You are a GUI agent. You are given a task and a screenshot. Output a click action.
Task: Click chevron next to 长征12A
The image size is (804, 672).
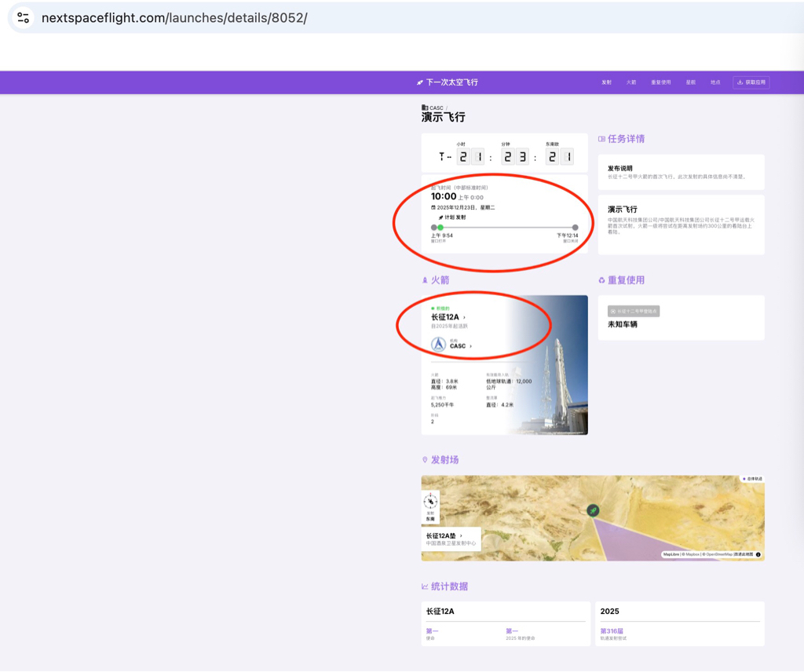pyautogui.click(x=465, y=317)
